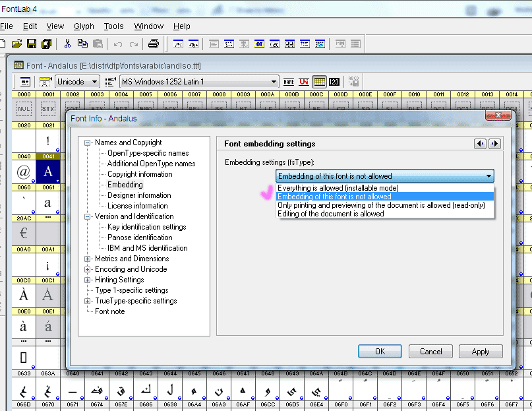Select Copyright information tree item
The width and height of the screenshot is (532, 411).
point(140,174)
